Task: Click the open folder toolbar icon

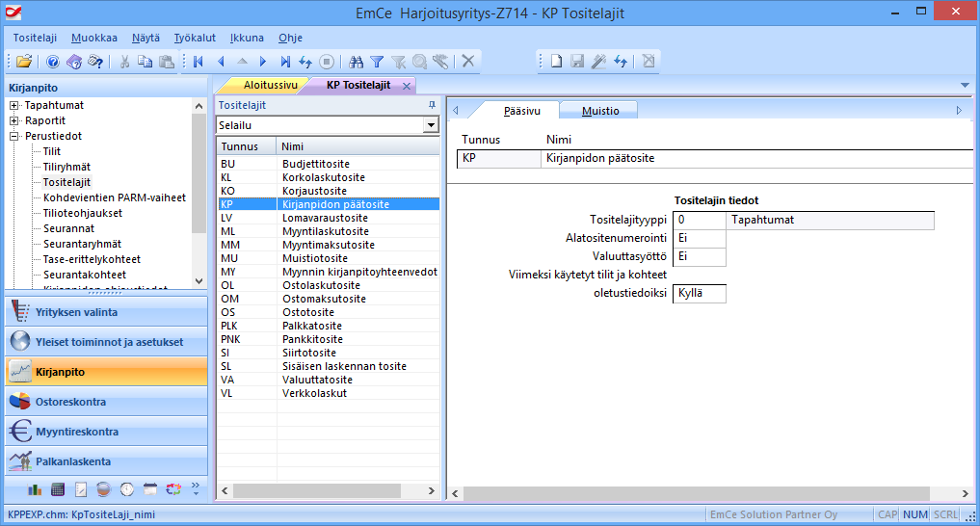Action: [24, 62]
